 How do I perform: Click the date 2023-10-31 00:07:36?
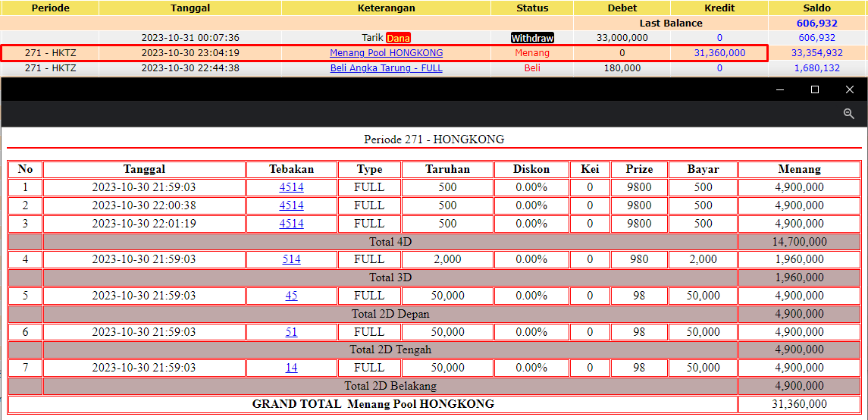coord(190,38)
